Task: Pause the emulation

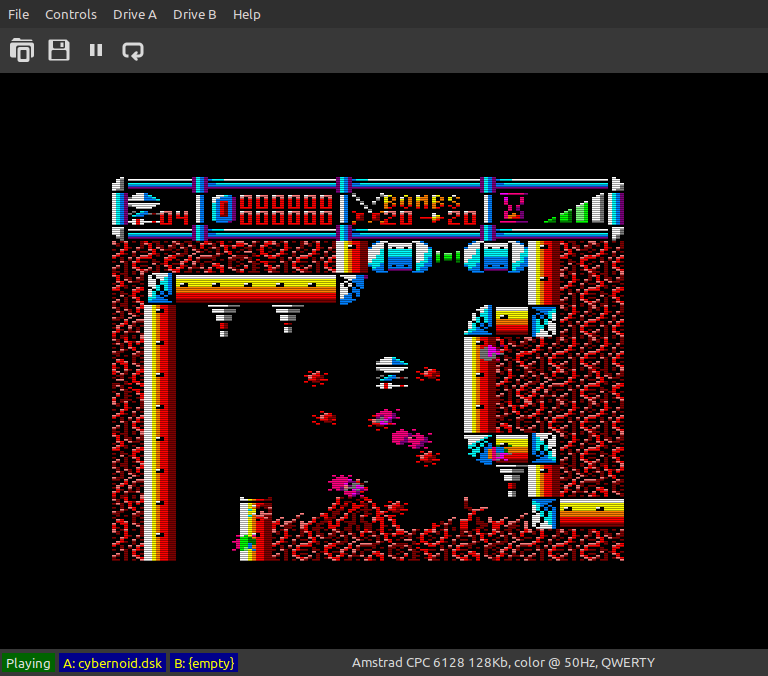Action: point(96,50)
